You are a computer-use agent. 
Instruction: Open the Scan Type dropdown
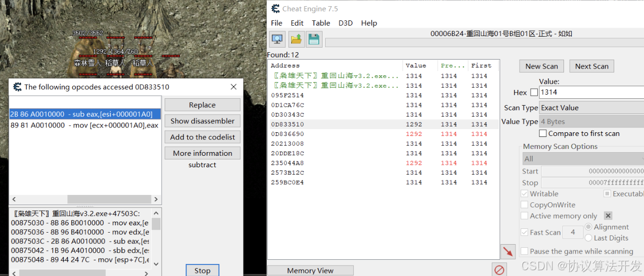click(591, 107)
